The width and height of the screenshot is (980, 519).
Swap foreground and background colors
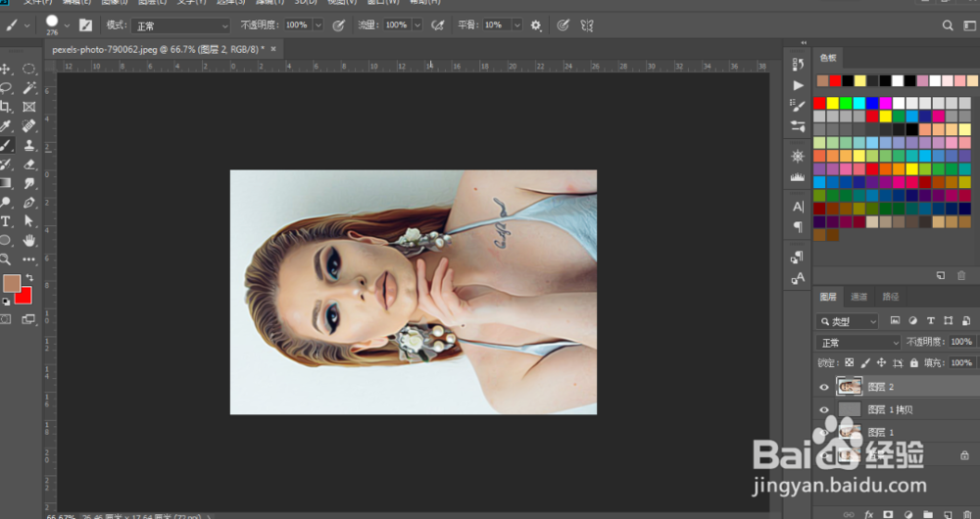pyautogui.click(x=29, y=277)
